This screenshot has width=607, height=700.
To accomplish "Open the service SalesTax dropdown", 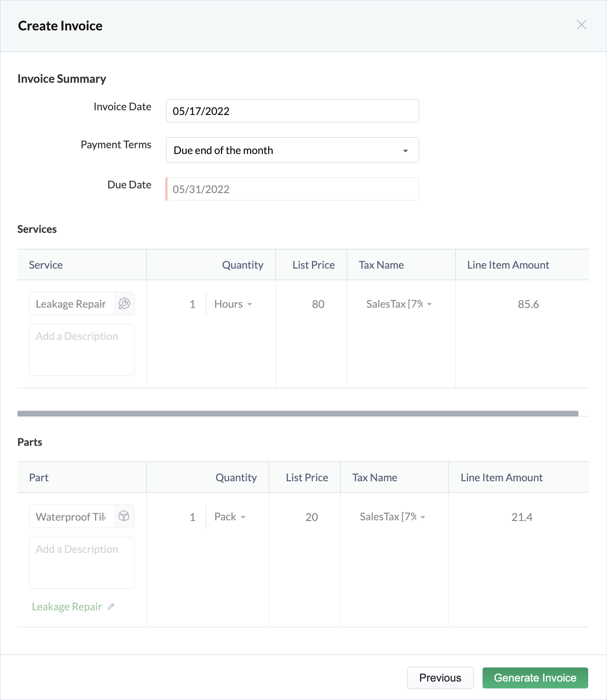I will tap(399, 304).
